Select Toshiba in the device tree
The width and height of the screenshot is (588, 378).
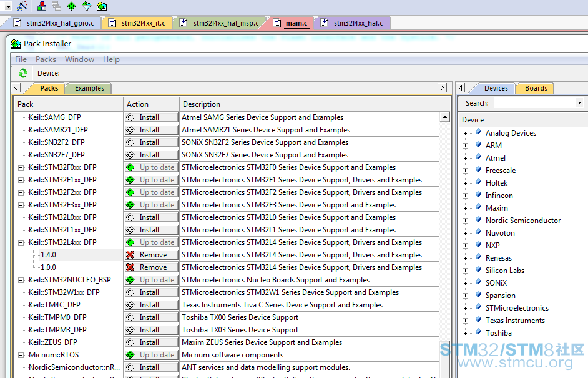498,332
